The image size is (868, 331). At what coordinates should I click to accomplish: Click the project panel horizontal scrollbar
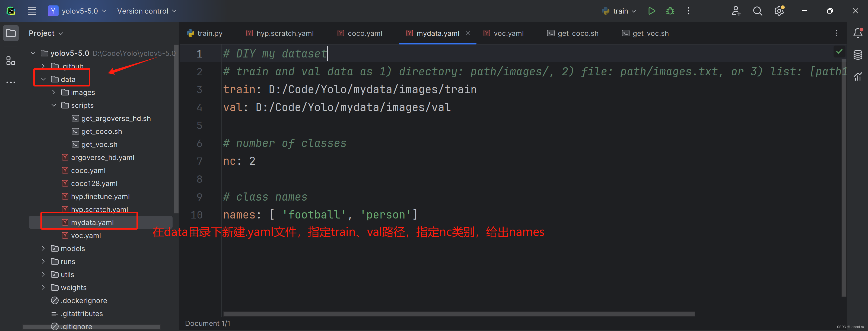(91, 327)
